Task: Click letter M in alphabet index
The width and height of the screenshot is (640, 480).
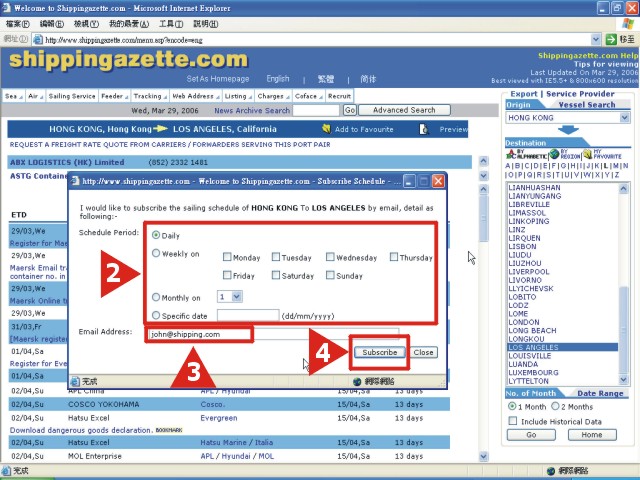Action: [616, 166]
